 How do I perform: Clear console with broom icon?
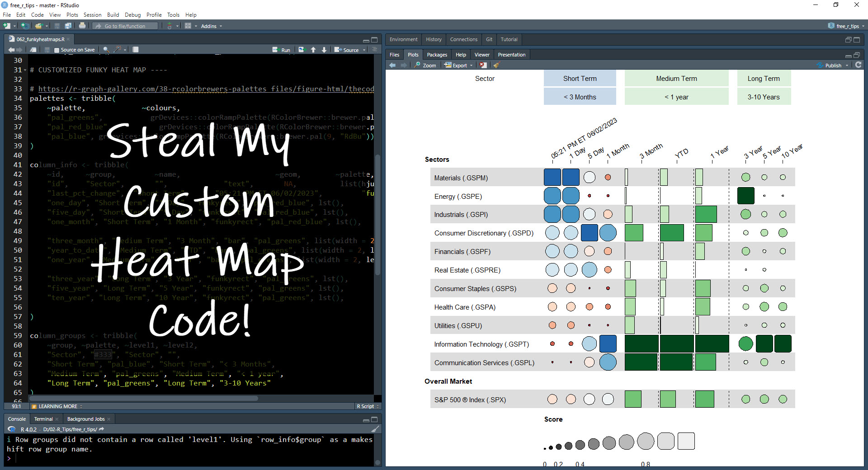375,429
